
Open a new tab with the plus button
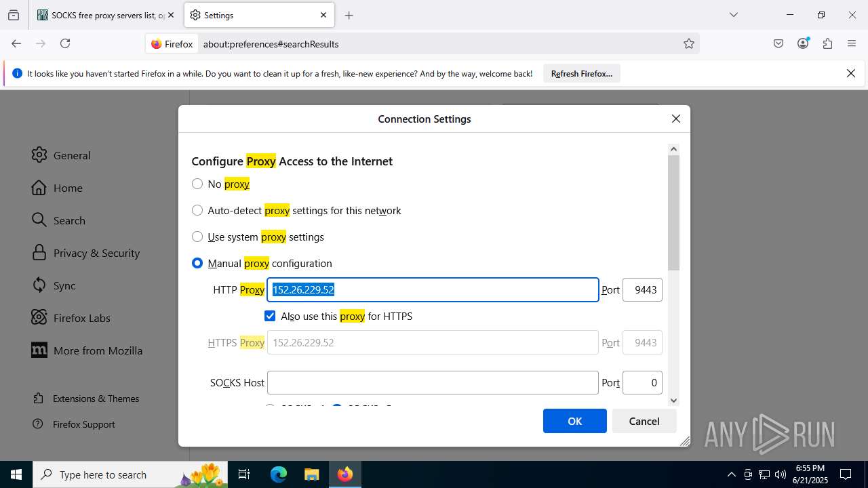coord(349,15)
